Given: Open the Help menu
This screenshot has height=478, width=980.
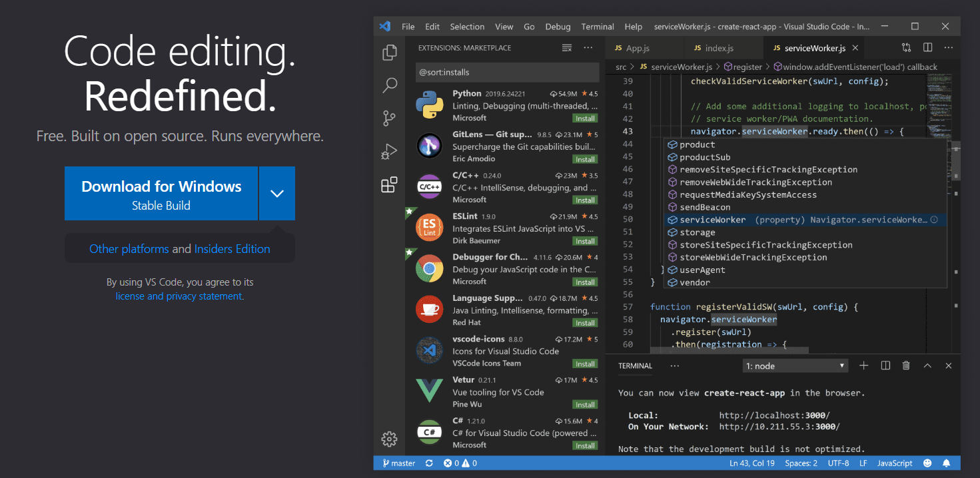Looking at the screenshot, I should 634,27.
